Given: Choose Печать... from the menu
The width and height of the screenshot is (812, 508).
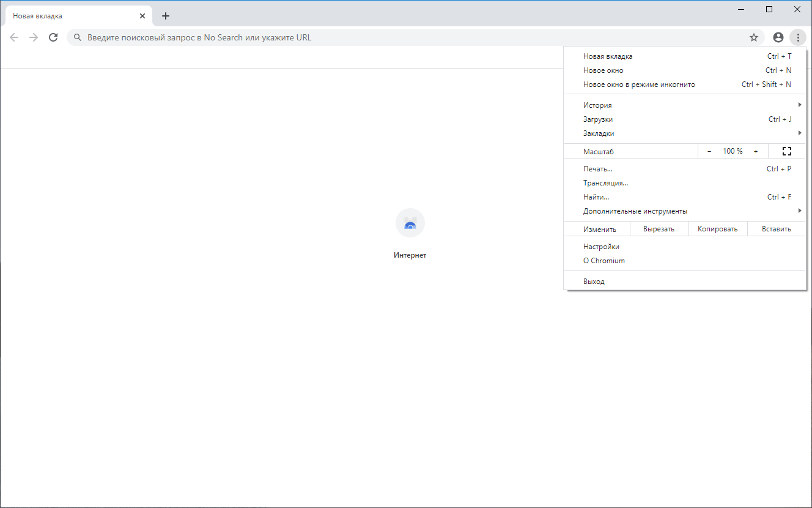Looking at the screenshot, I should point(685,169).
